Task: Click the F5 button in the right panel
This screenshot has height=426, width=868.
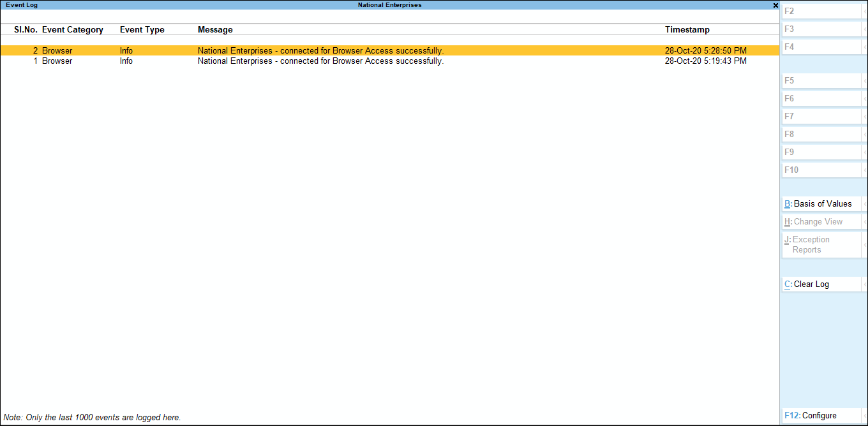Action: point(821,81)
